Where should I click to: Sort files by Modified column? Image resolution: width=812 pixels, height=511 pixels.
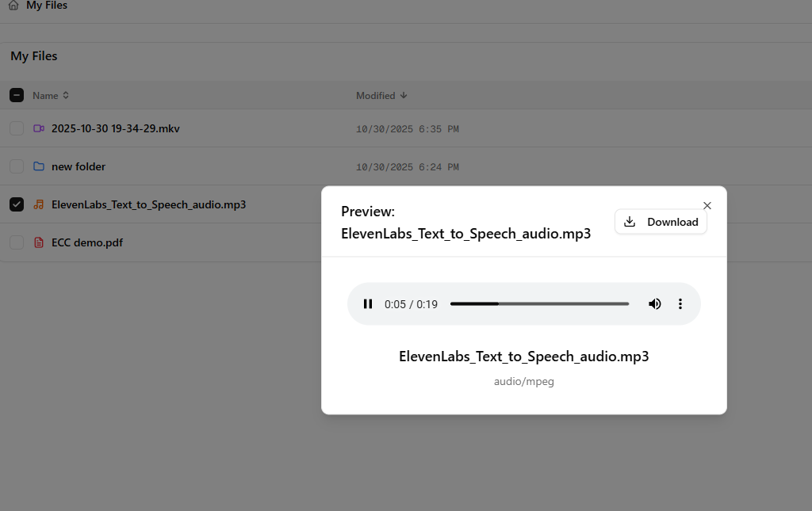(381, 96)
